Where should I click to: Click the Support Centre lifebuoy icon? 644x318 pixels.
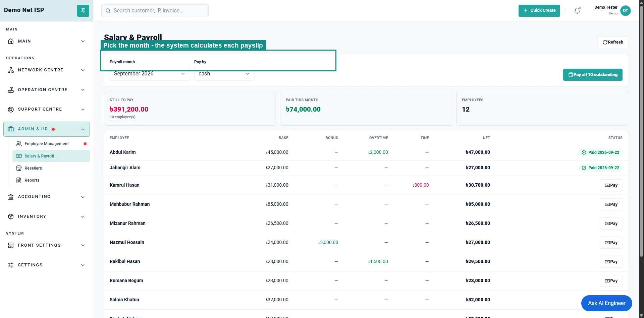(11, 109)
